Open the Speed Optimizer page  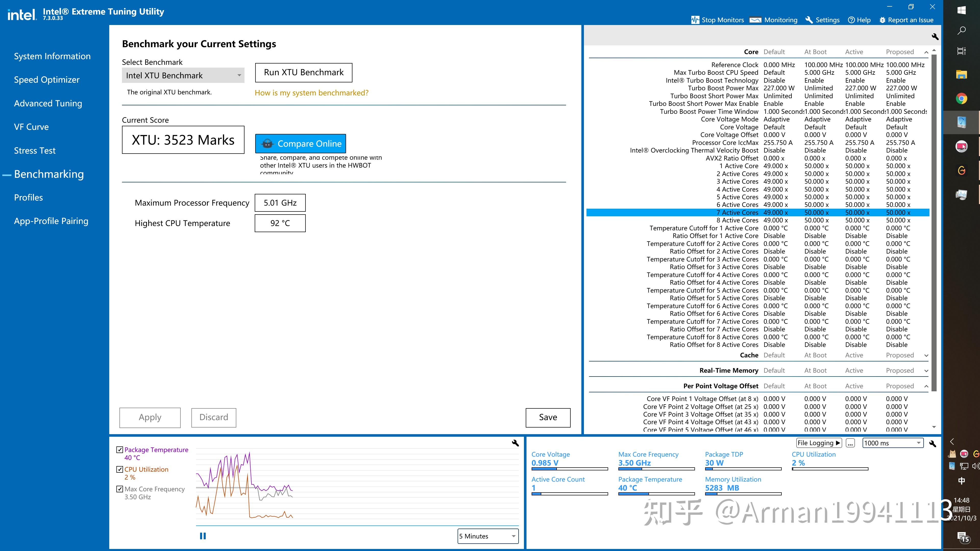click(x=47, y=80)
